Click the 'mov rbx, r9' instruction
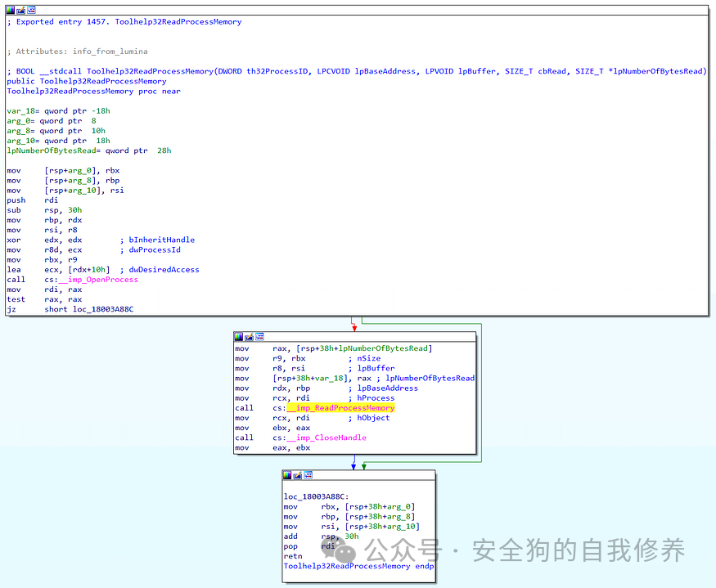 [x=42, y=260]
